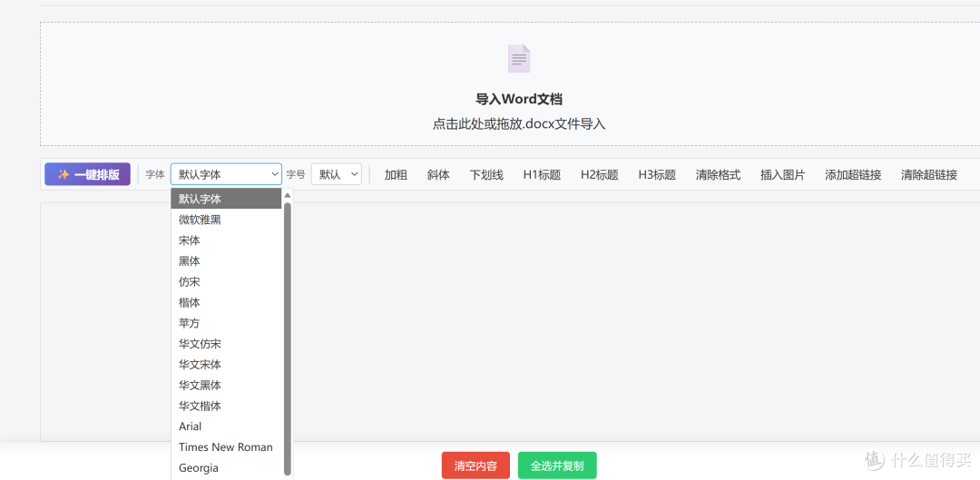980x480 pixels.
Task: Set paragraph as H2标题
Action: [600, 175]
